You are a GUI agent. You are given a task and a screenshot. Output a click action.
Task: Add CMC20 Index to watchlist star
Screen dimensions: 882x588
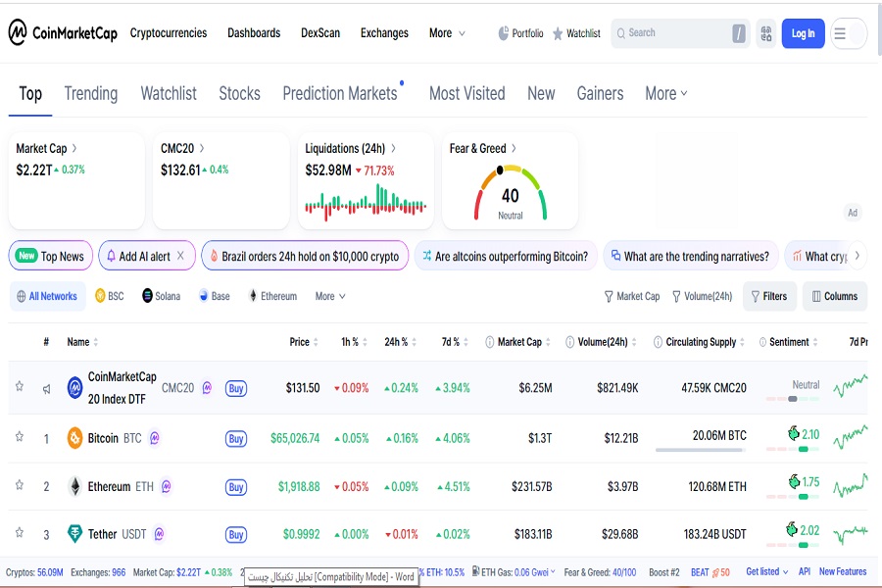(20, 386)
